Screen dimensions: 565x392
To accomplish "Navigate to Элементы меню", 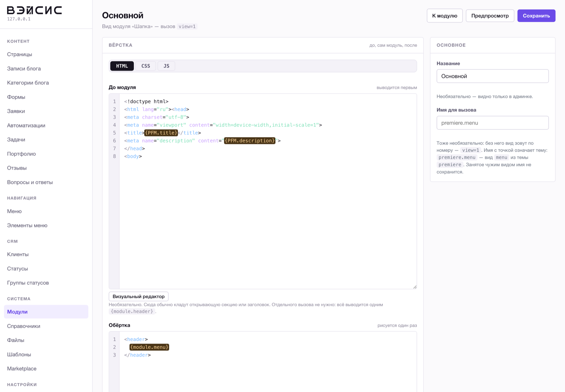I will coord(27,225).
